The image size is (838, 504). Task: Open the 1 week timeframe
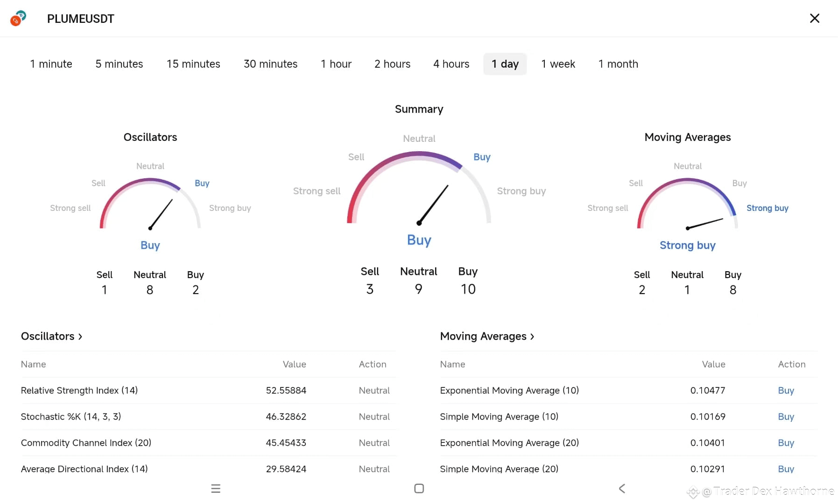558,64
